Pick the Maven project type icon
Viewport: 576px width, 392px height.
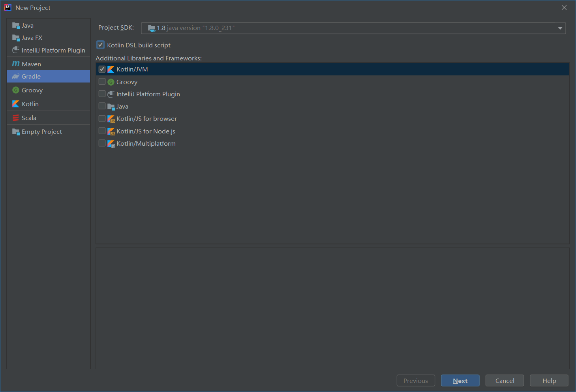pyautogui.click(x=16, y=64)
